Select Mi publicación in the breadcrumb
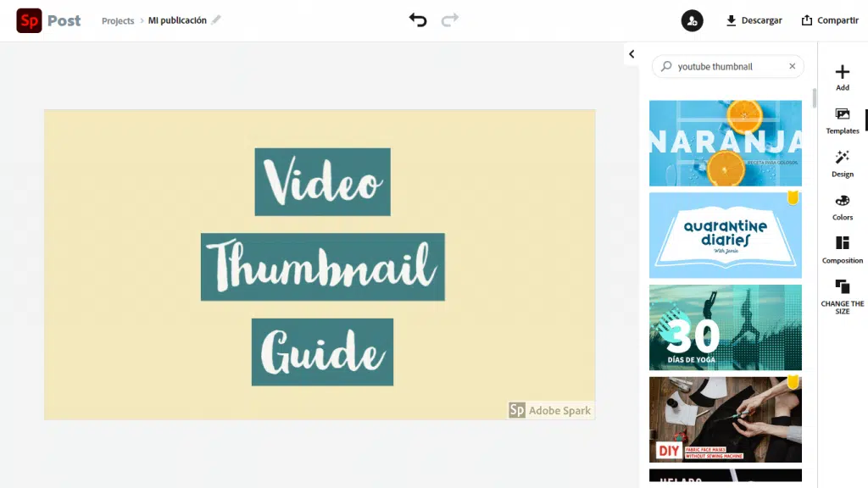 (x=178, y=19)
